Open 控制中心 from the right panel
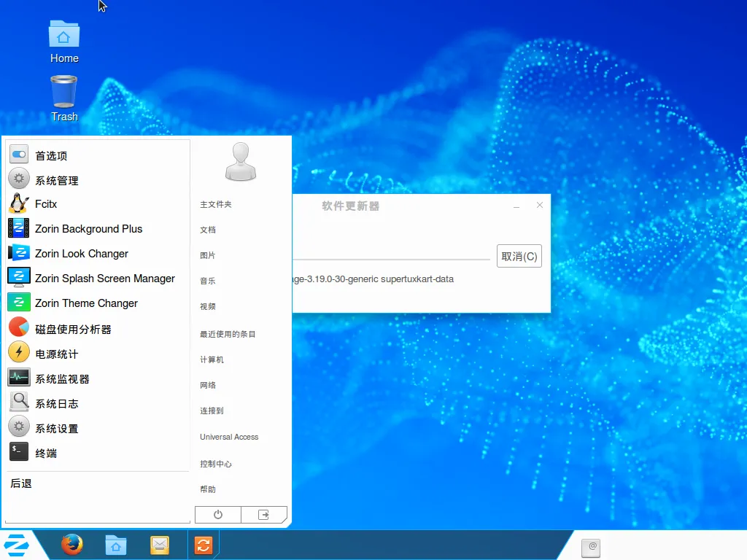 click(216, 464)
